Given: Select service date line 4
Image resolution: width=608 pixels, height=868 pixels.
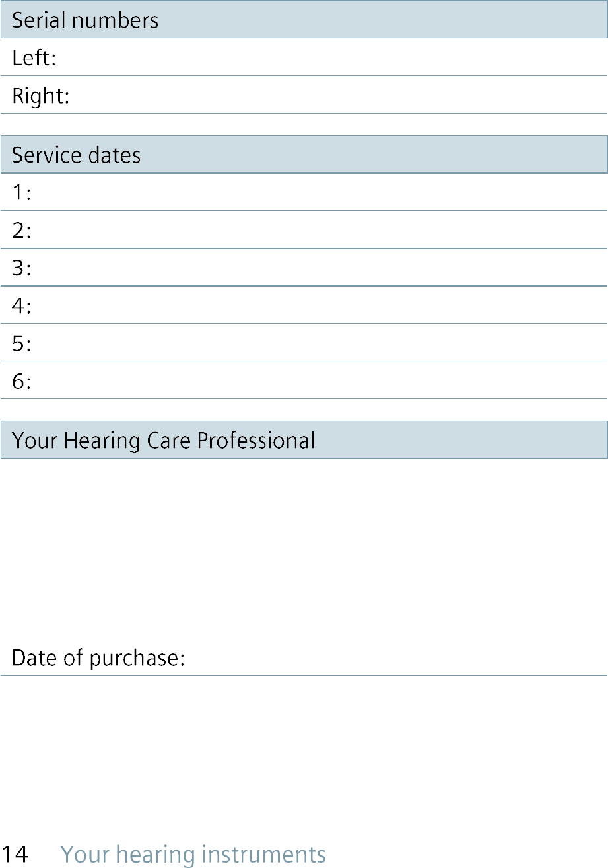Looking at the screenshot, I should pos(304,305).
